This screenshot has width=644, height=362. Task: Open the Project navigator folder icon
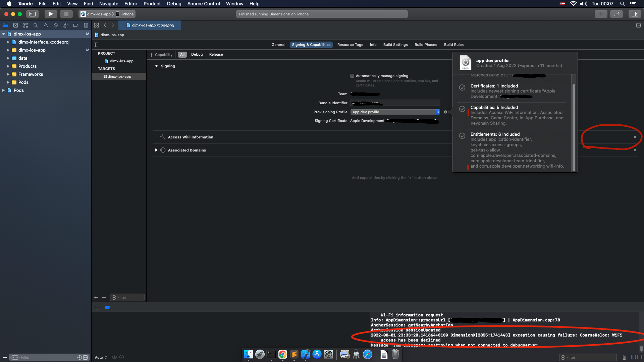coord(5,25)
